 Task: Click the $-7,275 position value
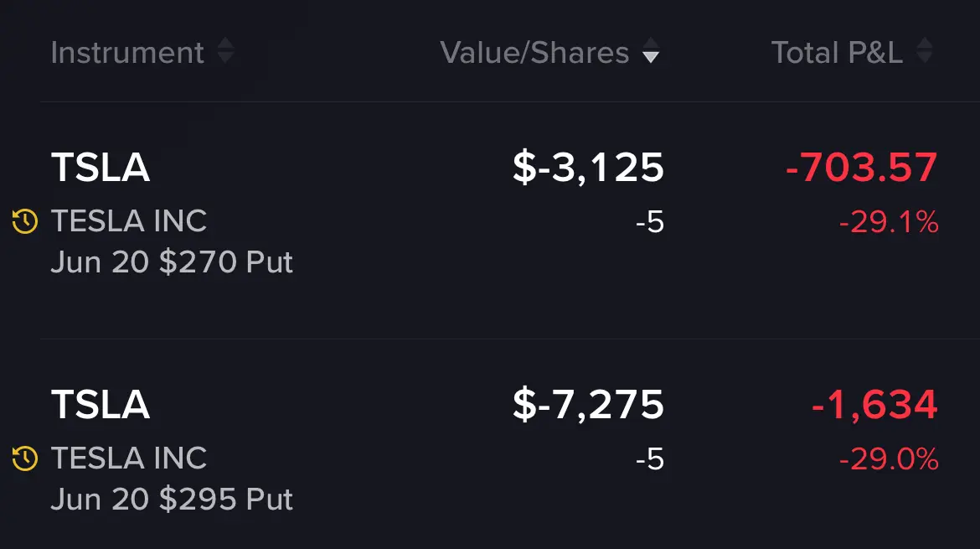(588, 405)
